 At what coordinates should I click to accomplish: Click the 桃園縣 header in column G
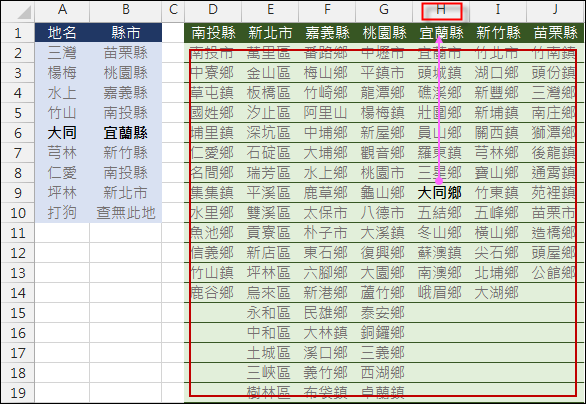click(384, 33)
